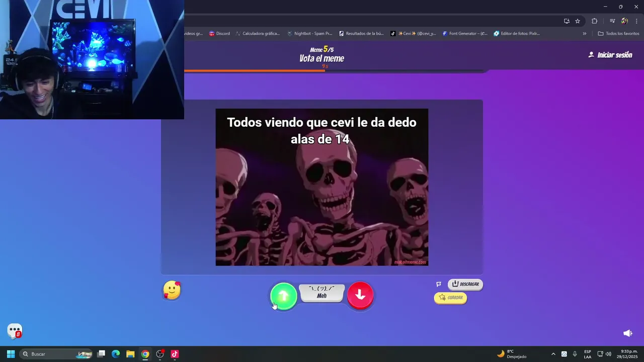644x362 pixels.
Task: Open the Font Generator bookmark
Action: click(x=465, y=34)
